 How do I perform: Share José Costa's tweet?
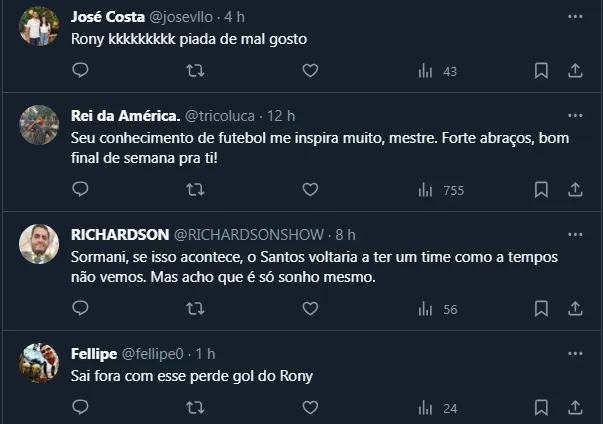[575, 71]
